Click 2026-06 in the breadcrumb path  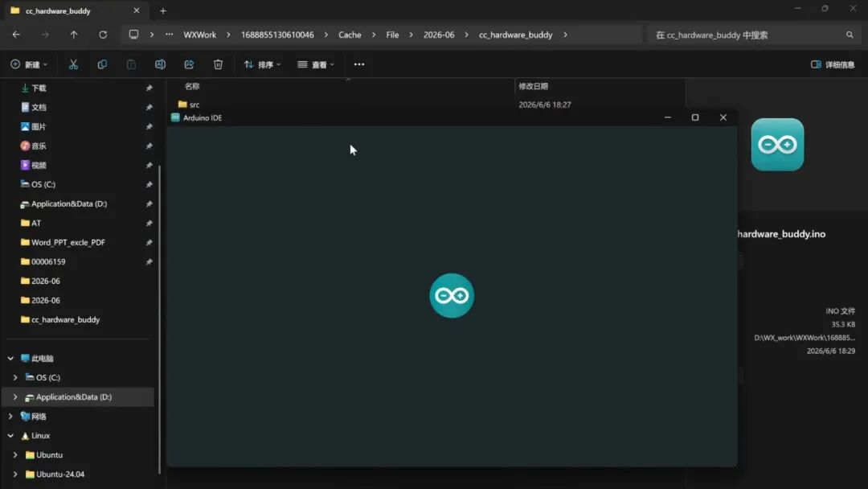(x=439, y=35)
